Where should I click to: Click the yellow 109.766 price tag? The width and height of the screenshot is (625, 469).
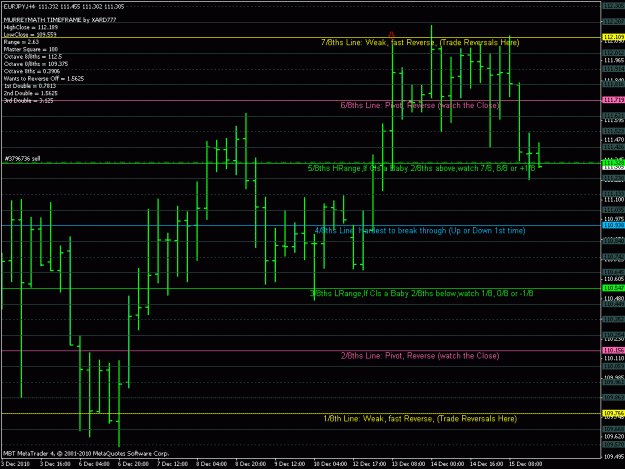click(613, 413)
